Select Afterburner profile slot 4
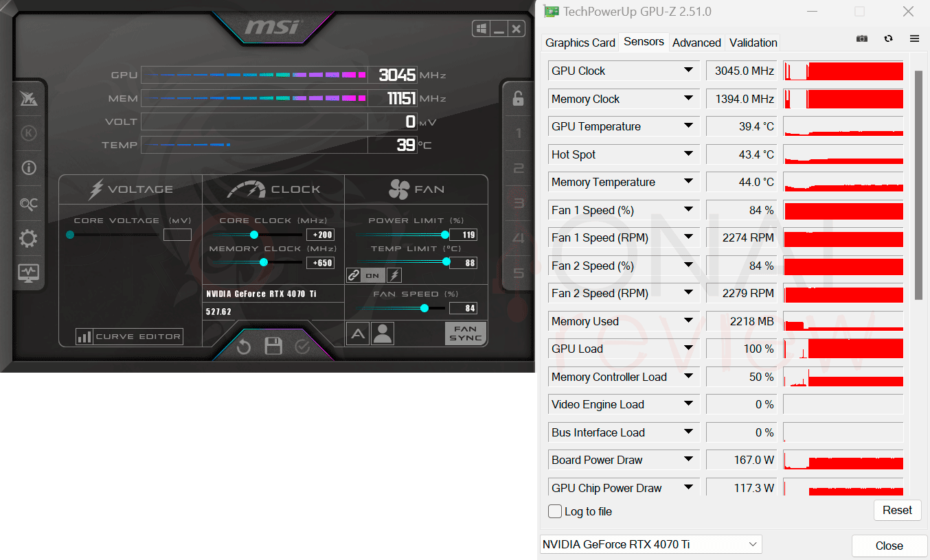930x560 pixels. click(x=519, y=238)
